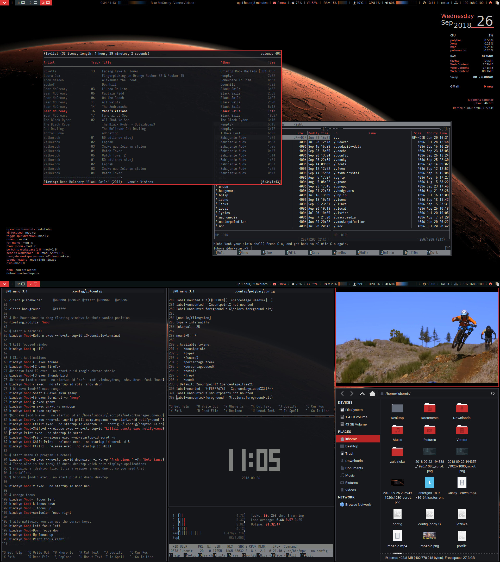
Task: Click Help in Midnight Commander function bar
Action: [x=225, y=252]
